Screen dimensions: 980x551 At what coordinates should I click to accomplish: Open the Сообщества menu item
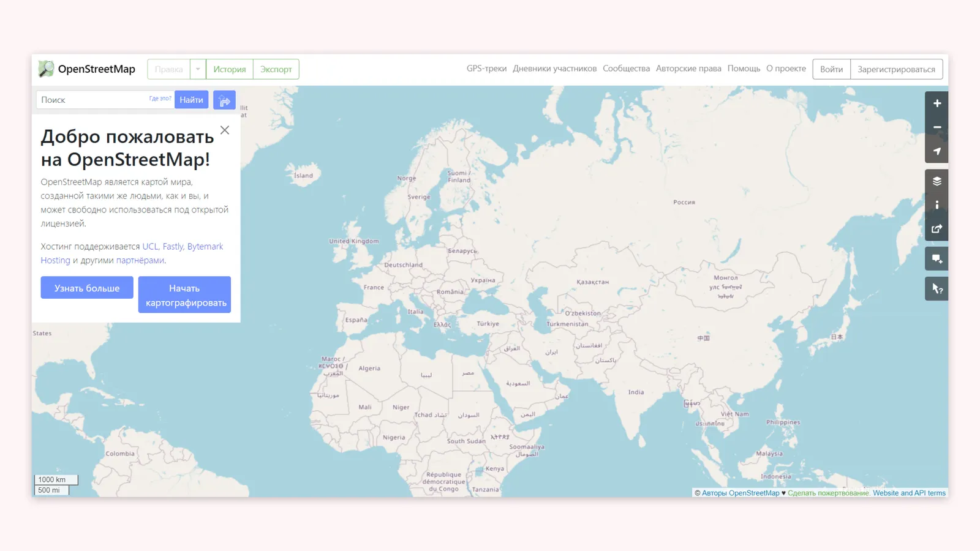[626, 69]
